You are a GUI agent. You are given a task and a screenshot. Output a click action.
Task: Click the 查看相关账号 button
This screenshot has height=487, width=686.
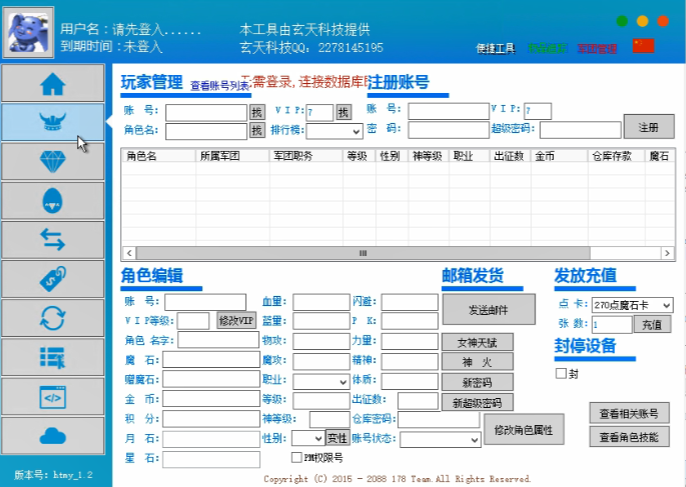[x=629, y=413]
